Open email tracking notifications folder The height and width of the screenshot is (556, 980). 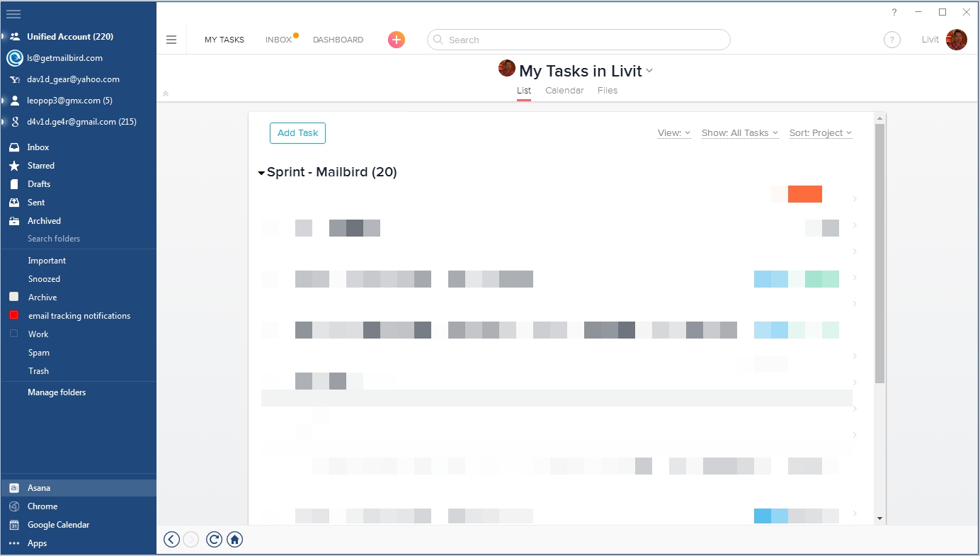[x=79, y=316]
